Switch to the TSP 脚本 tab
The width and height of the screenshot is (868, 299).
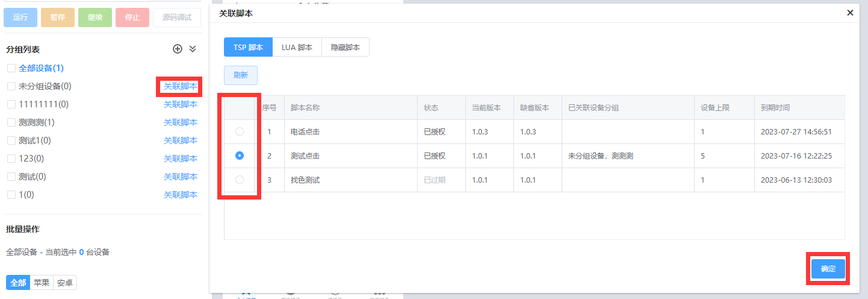(248, 47)
